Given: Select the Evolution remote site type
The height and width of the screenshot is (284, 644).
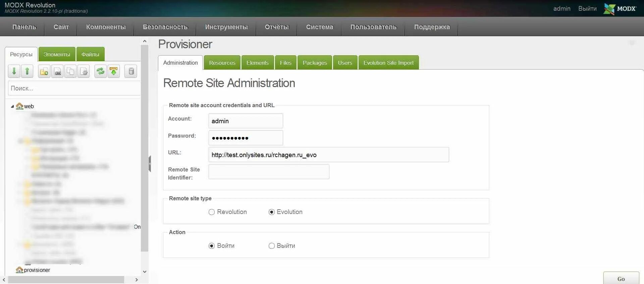Looking at the screenshot, I should point(272,212).
